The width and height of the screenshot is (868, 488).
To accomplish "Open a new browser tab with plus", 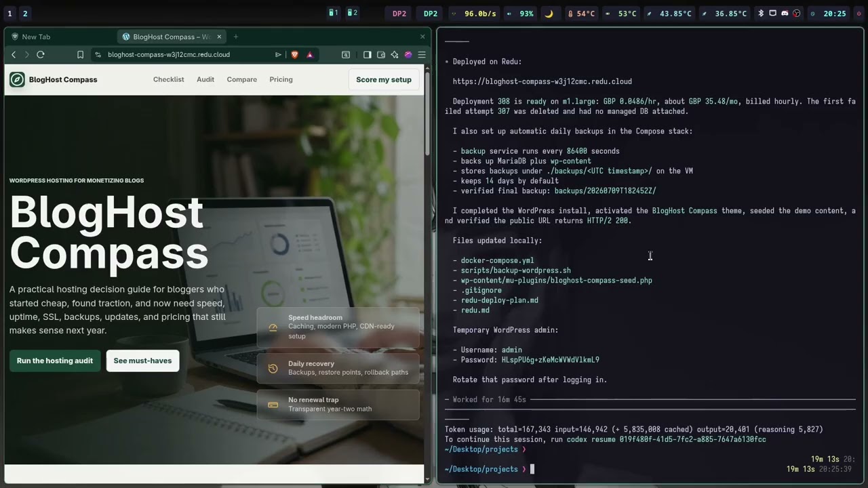I will pyautogui.click(x=236, y=37).
